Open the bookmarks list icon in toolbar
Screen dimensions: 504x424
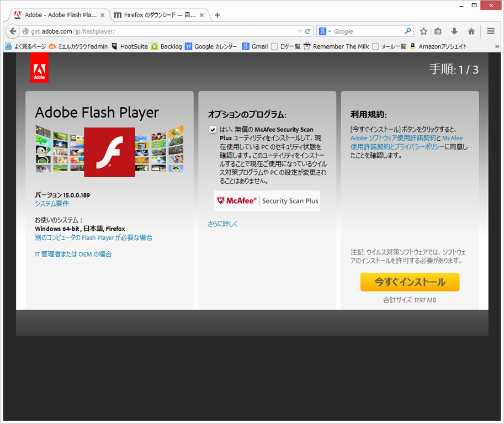(438, 31)
